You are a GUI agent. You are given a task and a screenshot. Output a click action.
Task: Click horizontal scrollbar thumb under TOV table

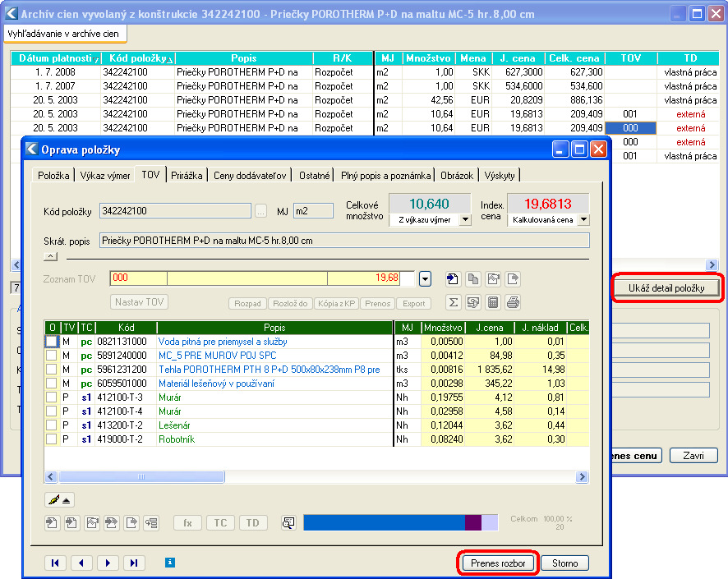(x=141, y=477)
